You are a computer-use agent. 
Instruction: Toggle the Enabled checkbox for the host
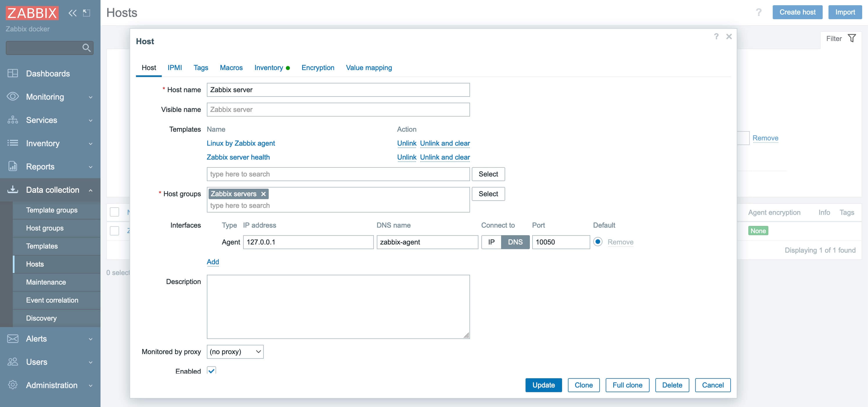(x=211, y=371)
